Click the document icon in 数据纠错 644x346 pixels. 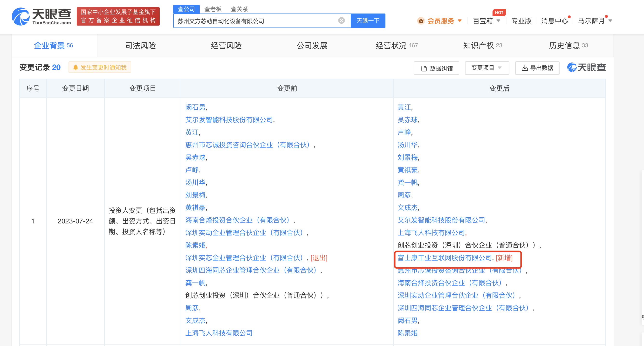click(424, 68)
